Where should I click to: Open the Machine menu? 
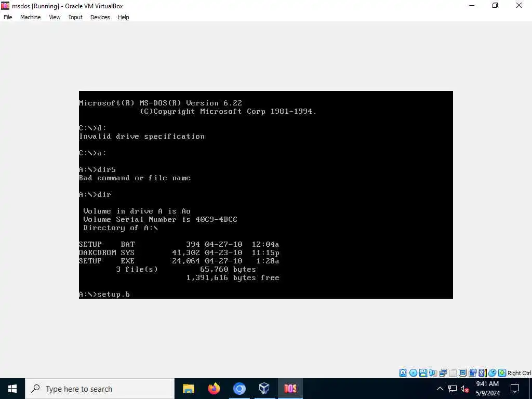tap(31, 17)
